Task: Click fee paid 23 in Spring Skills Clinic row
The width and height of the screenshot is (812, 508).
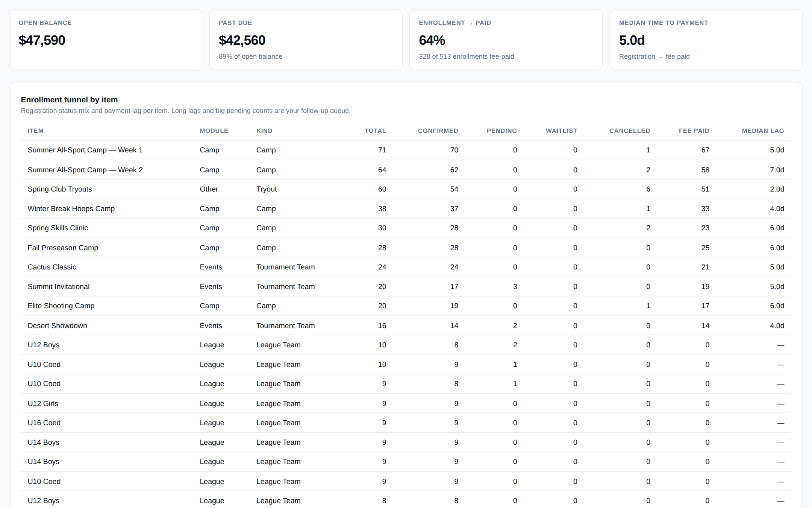Action: click(x=705, y=228)
